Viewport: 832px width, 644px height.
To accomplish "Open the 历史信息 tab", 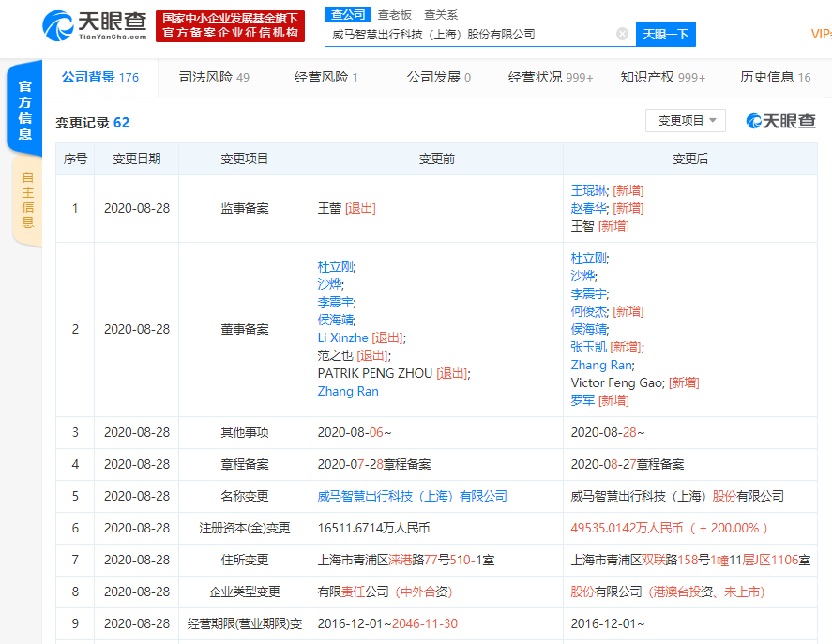I will 775,77.
